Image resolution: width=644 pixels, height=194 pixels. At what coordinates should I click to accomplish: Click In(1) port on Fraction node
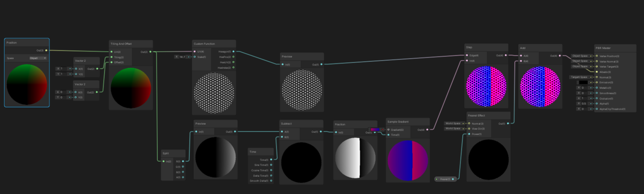point(335,132)
